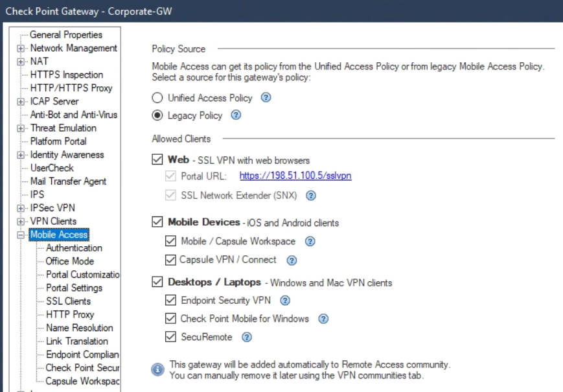563x392 pixels.
Task: Select the Unified Access Policy radio button
Action: (157, 98)
